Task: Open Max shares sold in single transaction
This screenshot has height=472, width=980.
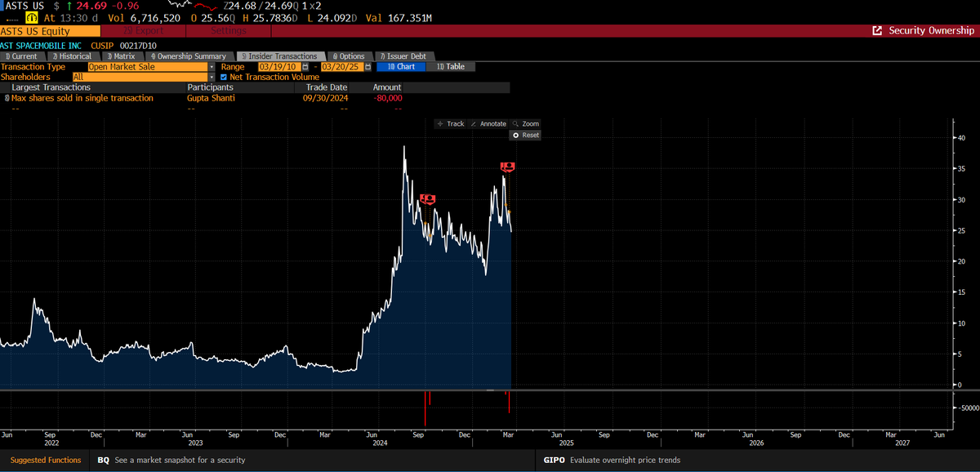Action: (82, 98)
